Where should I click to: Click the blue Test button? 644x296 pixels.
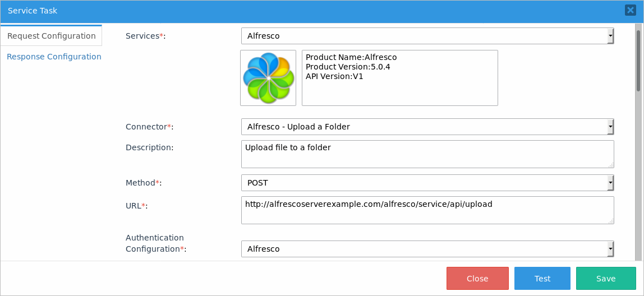click(x=542, y=279)
